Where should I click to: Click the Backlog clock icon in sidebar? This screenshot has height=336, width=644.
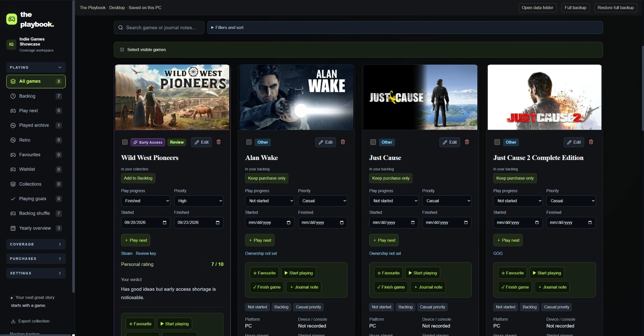13,96
